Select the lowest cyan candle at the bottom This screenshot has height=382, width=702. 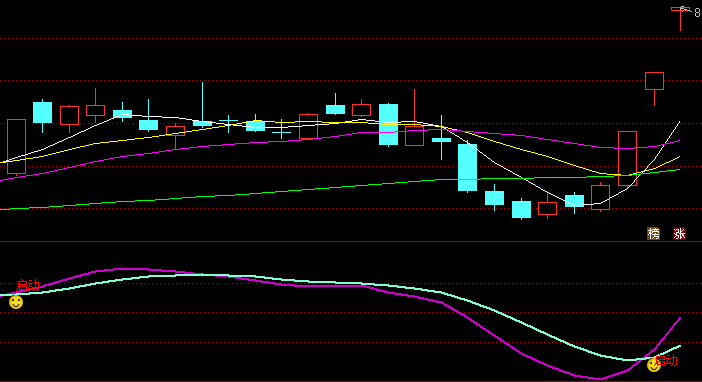pyautogui.click(x=521, y=209)
